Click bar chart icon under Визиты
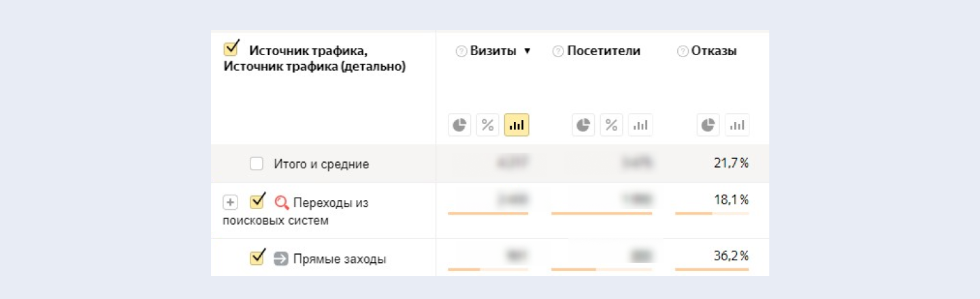Screen dimensions: 980x299 click(517, 125)
